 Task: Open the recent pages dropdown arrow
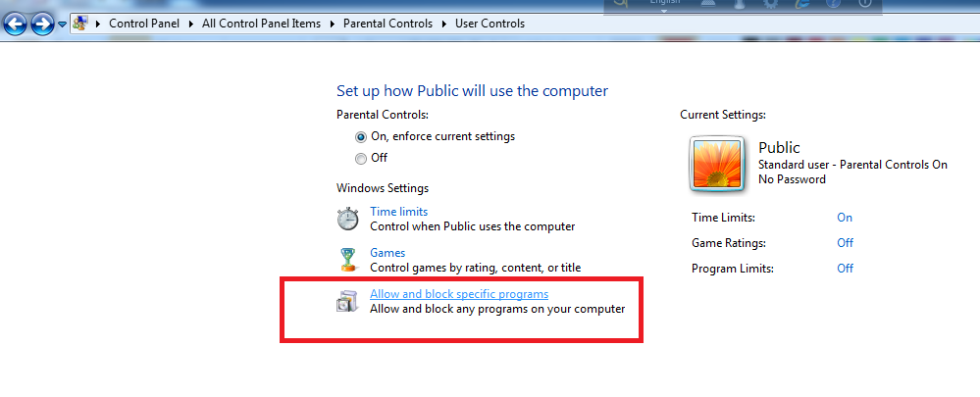(63, 24)
